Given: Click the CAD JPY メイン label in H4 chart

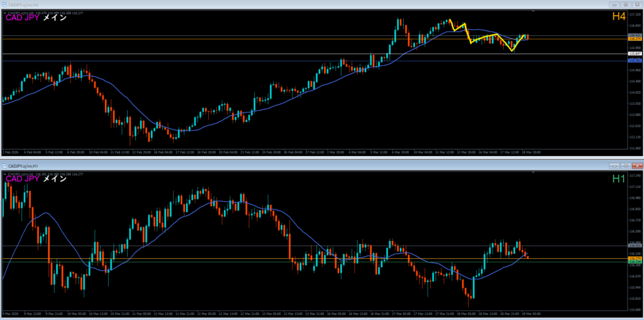Looking at the screenshot, I should pyautogui.click(x=36, y=18).
